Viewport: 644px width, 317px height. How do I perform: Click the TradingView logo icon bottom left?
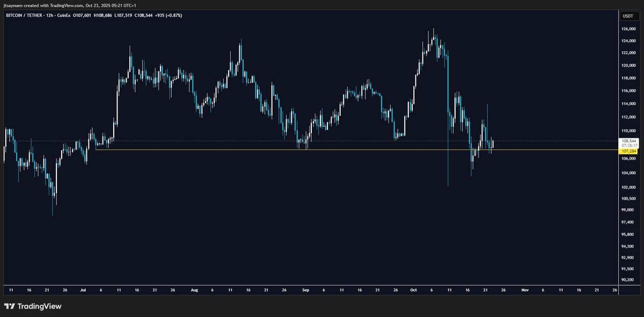(10, 306)
